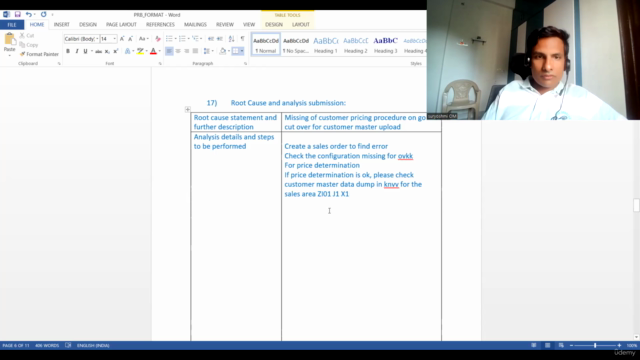
Task: Activate Format Painter
Action: click(39, 54)
